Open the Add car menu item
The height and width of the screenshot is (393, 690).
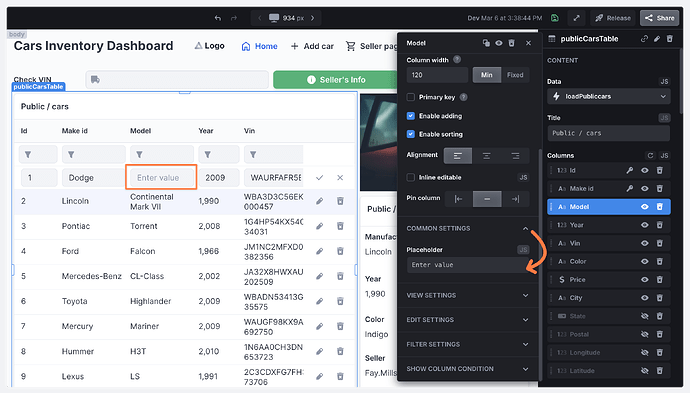click(312, 46)
